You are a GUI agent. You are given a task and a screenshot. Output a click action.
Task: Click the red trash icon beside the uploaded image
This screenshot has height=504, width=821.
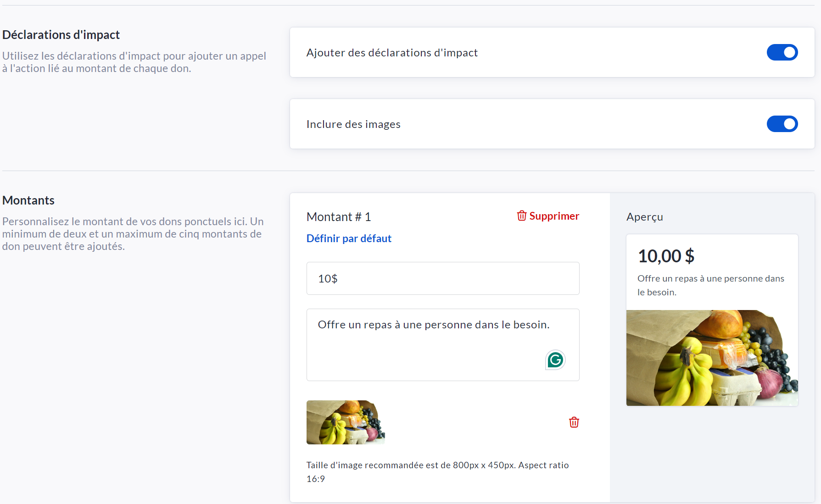[574, 422]
